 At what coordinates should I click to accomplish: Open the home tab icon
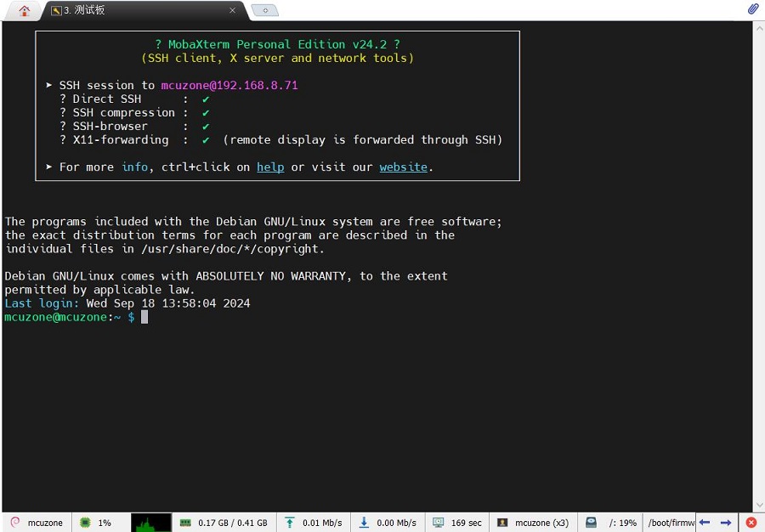(25, 11)
